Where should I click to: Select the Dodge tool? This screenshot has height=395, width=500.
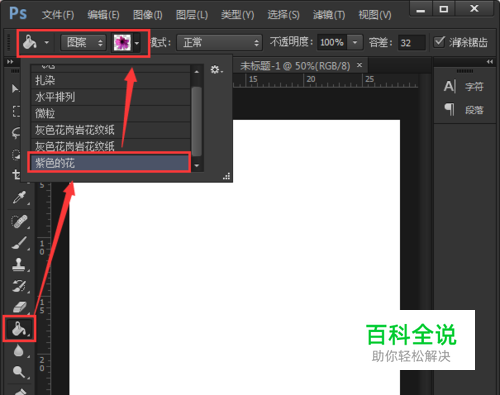click(x=19, y=372)
